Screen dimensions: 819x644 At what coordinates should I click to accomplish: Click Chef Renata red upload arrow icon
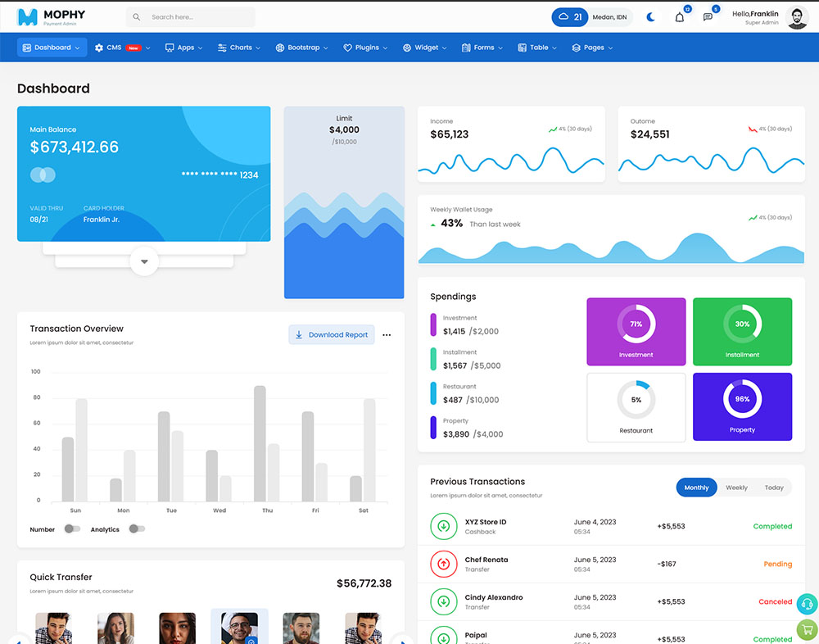click(443, 564)
